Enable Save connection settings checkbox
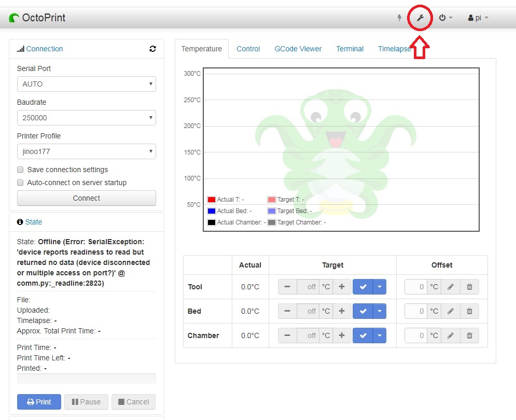516x420 pixels. 20,170
